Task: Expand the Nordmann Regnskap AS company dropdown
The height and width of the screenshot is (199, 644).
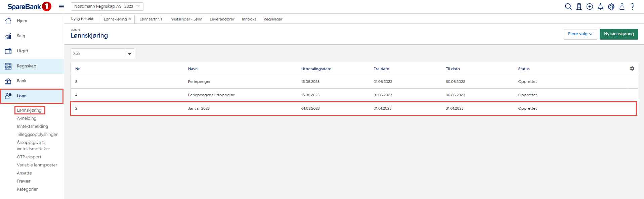Action: 107,6
